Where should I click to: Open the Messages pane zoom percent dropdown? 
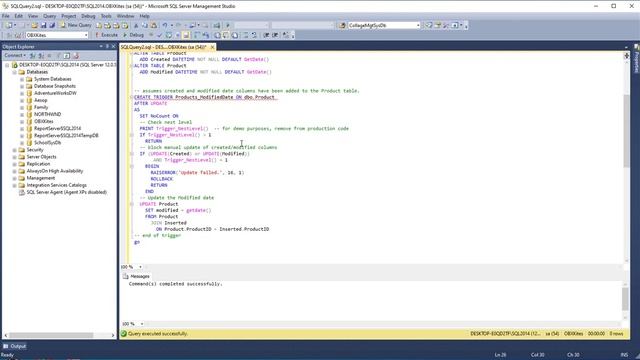coord(142,324)
